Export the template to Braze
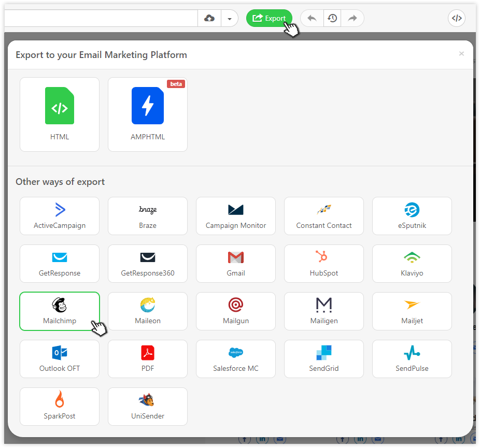The height and width of the screenshot is (448, 480). coord(148,216)
